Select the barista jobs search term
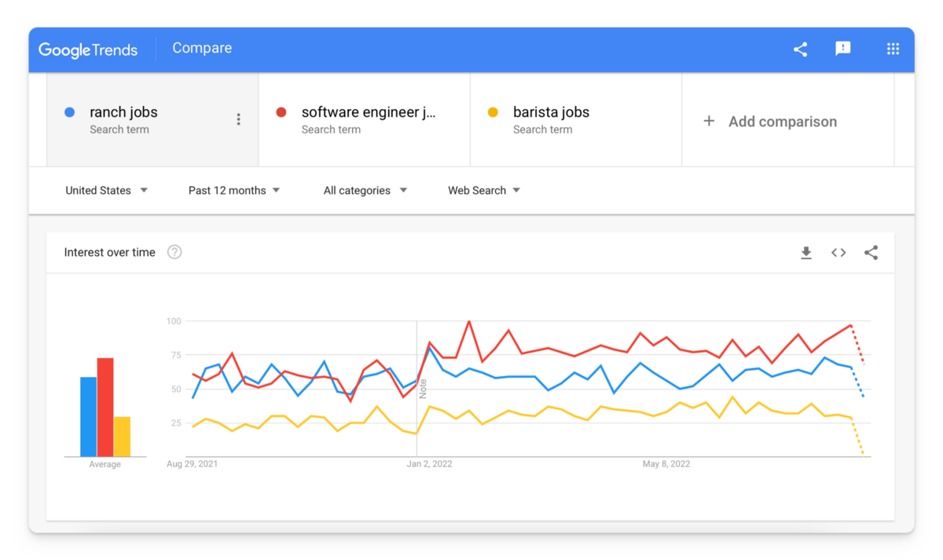The height and width of the screenshot is (560, 943). [576, 119]
